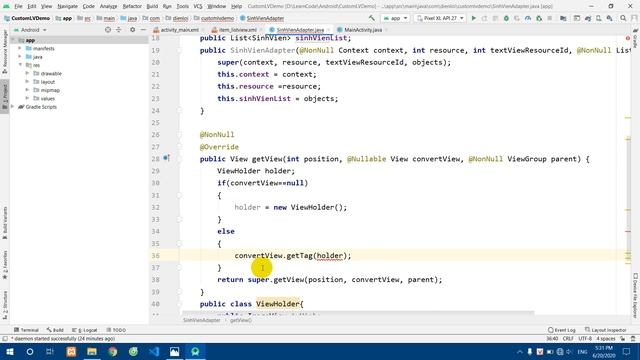This screenshot has width=640, height=360.
Task: Click the Make Project hammer icon
Action: 371,18
